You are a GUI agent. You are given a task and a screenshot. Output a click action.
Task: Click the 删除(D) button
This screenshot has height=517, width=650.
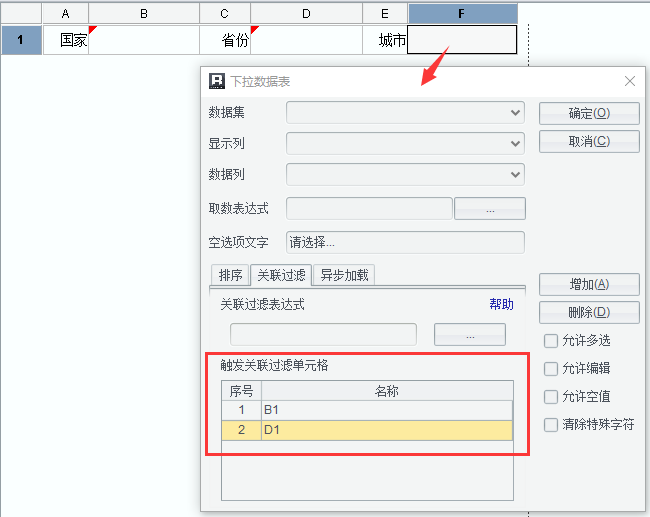[x=589, y=313]
